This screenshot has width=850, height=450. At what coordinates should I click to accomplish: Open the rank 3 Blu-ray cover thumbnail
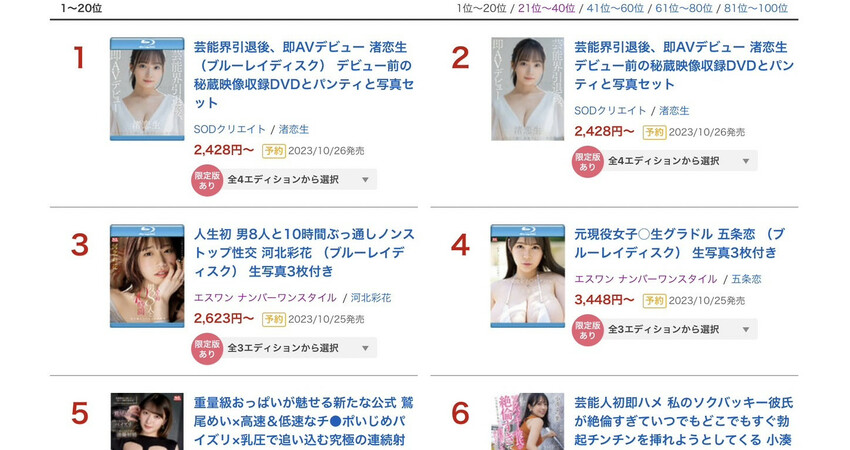[x=147, y=276]
